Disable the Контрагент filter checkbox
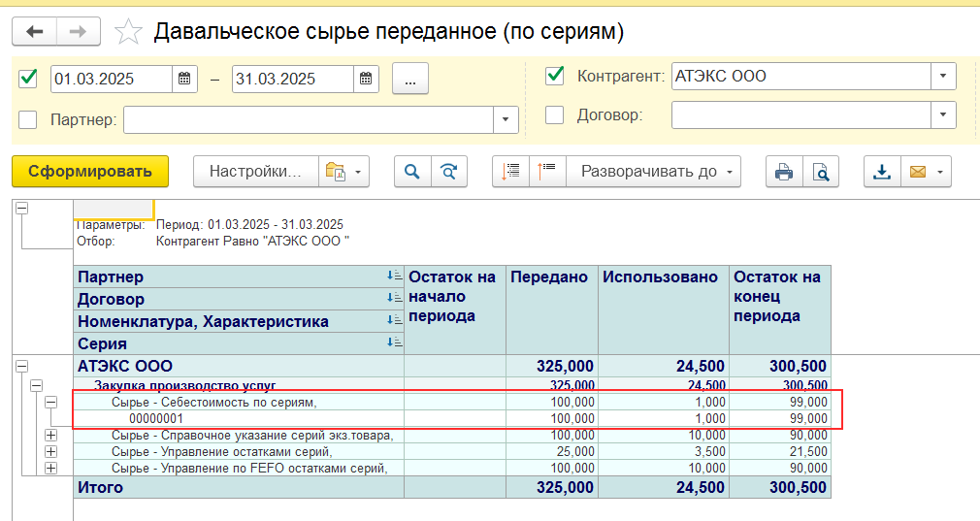 coord(555,76)
